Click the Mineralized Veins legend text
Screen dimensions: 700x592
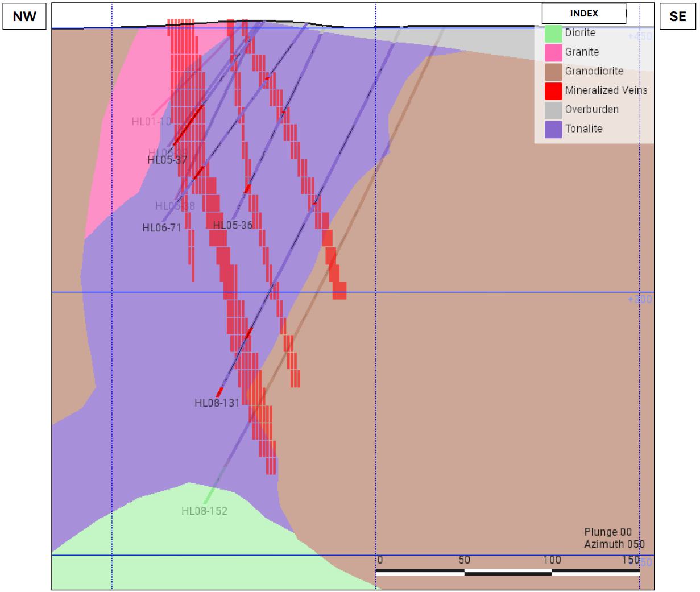[x=606, y=90]
